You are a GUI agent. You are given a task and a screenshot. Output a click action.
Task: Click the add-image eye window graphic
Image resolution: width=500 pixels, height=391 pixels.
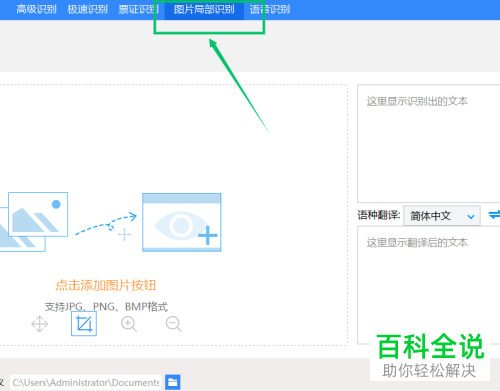182,222
